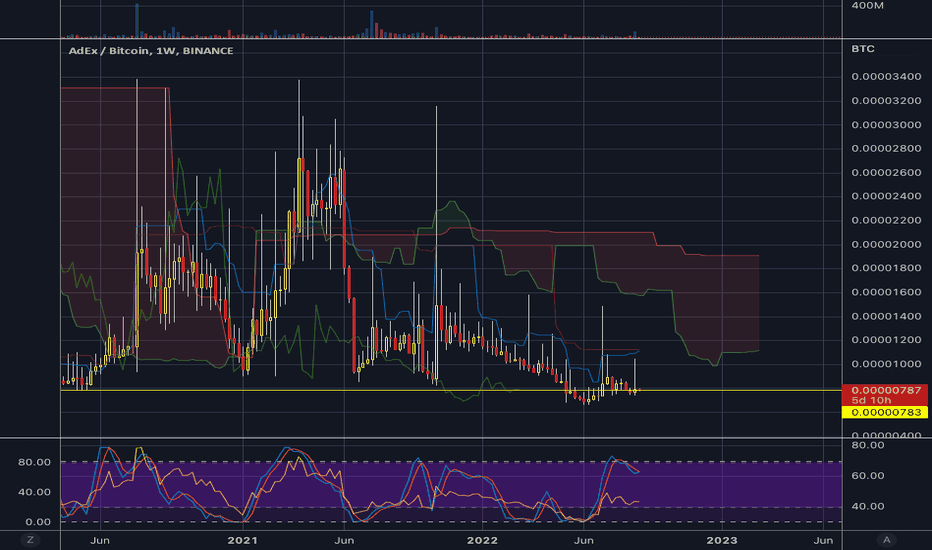932x550 pixels.
Task: Click the 0.00 oscillator scale label
Action: pos(38,521)
